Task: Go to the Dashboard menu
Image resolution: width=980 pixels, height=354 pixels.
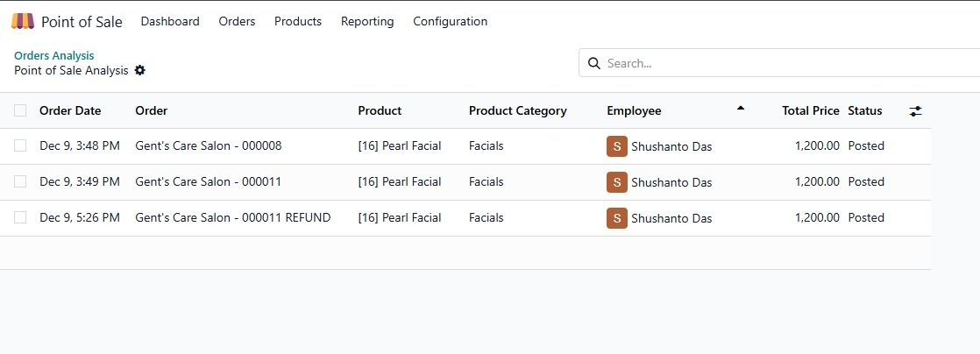Action: (x=170, y=21)
